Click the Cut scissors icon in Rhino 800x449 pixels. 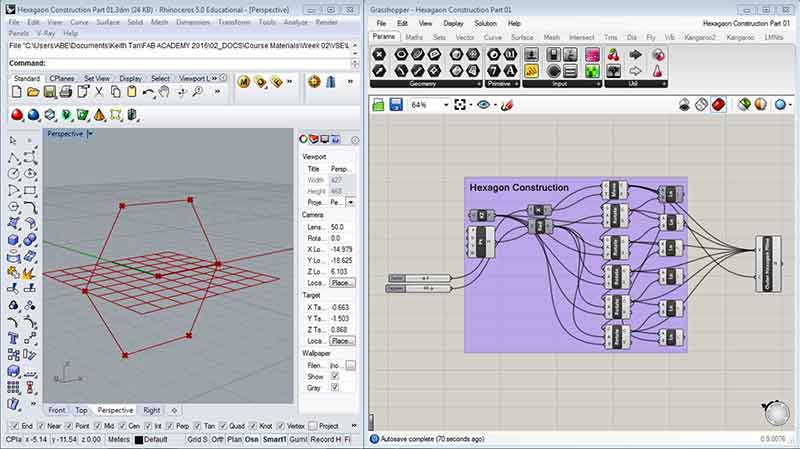pyautogui.click(x=99, y=92)
